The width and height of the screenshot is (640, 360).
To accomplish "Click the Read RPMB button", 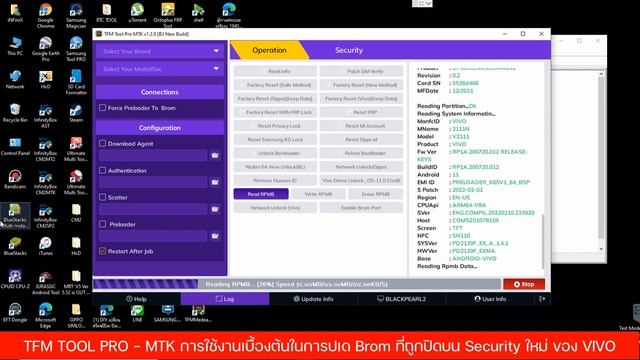I will tap(261, 194).
